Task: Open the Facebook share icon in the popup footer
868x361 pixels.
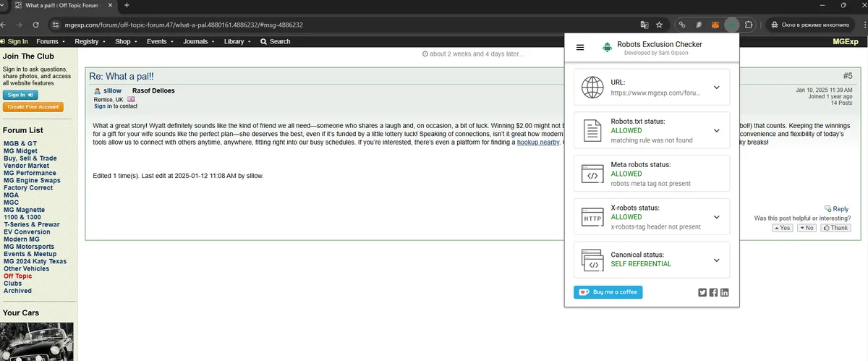Action: point(713,292)
